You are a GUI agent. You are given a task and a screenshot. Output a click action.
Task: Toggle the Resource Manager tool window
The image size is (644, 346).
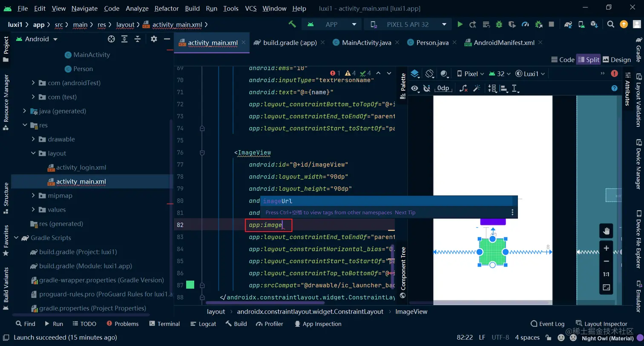[6, 102]
